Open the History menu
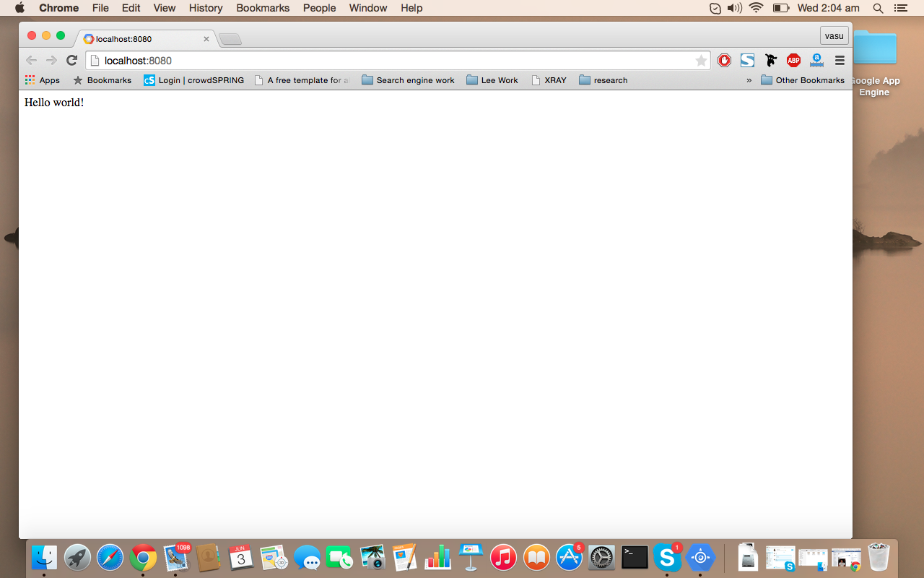Viewport: 924px width, 578px height. (x=206, y=8)
